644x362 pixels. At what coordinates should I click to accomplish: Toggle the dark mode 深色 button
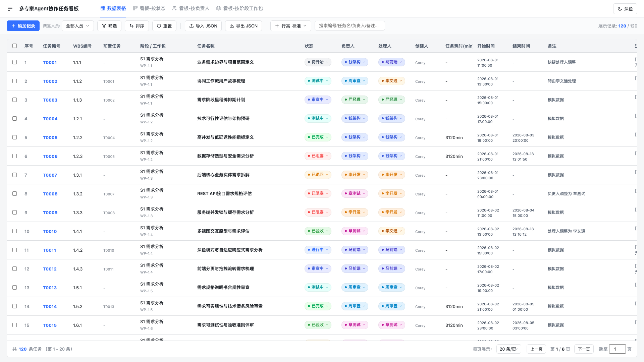[625, 9]
